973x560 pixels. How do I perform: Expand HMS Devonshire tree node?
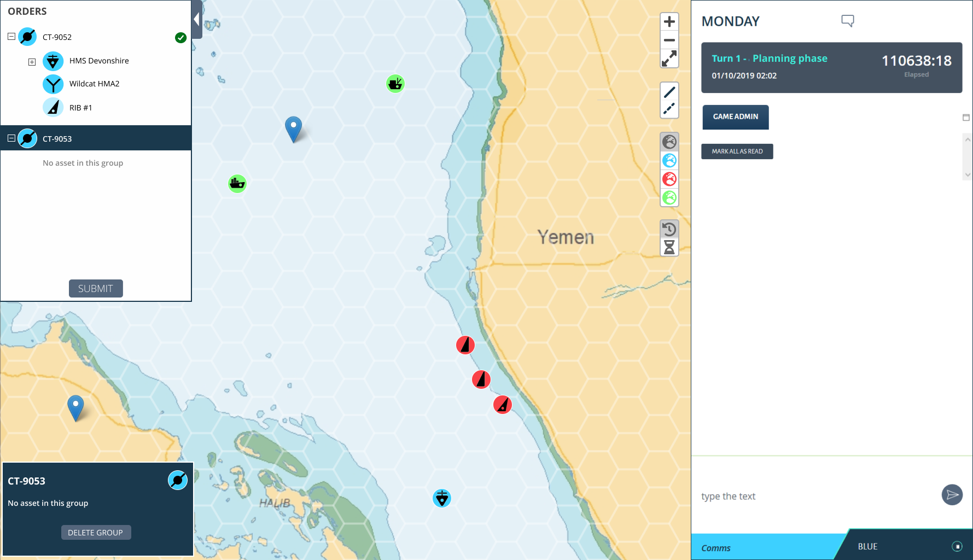pos(32,62)
